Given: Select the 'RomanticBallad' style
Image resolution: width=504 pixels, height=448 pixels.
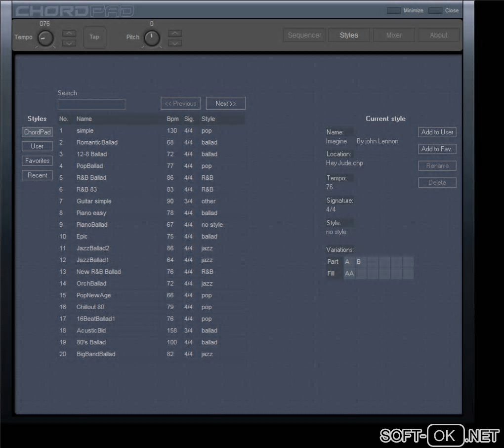Looking at the screenshot, I should point(151,142).
